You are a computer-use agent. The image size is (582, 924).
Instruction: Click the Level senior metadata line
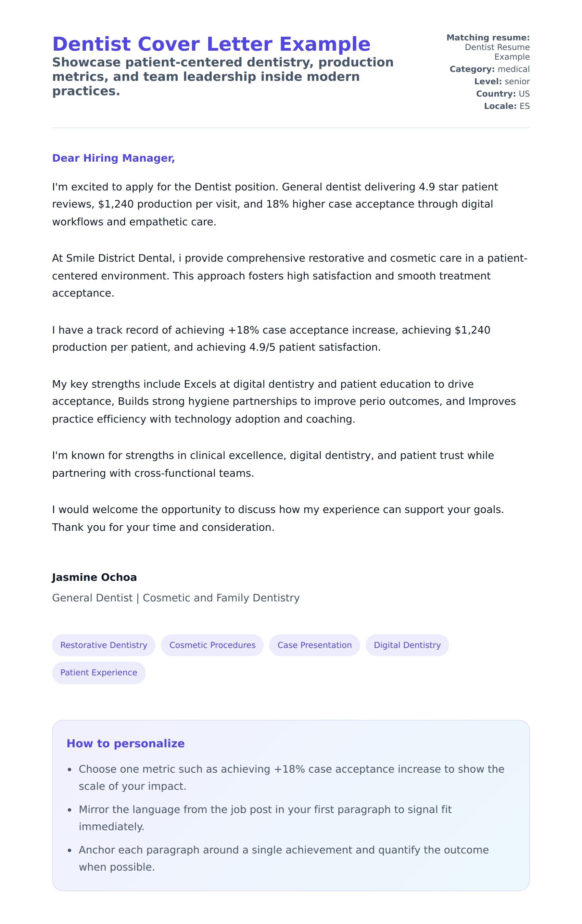pos(502,82)
